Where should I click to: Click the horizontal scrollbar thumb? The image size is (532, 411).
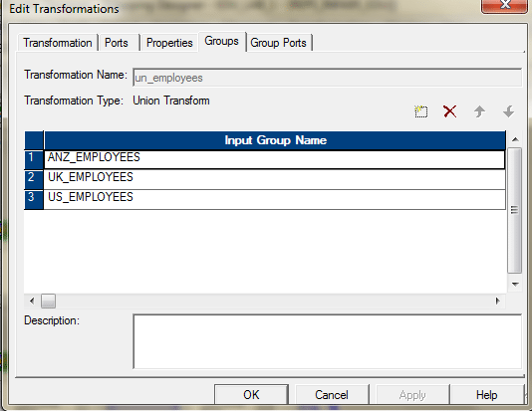coord(48,301)
